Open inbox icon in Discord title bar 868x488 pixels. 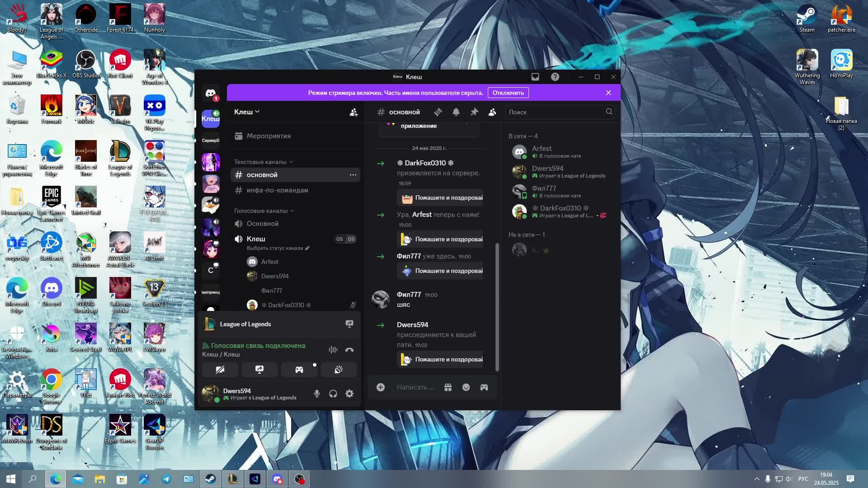pos(535,77)
